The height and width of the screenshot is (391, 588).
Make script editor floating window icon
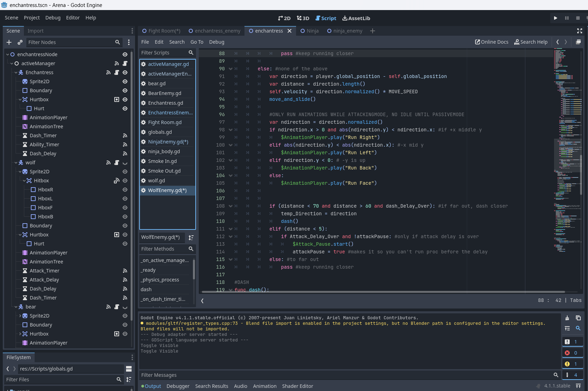point(578,42)
